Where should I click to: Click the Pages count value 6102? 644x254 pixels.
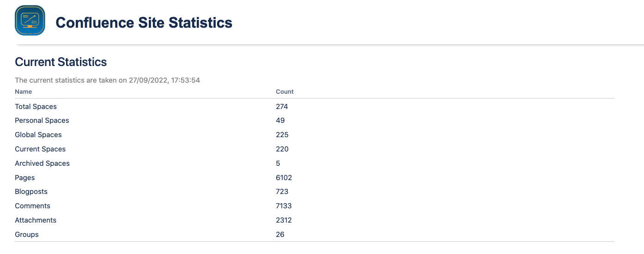tap(284, 178)
